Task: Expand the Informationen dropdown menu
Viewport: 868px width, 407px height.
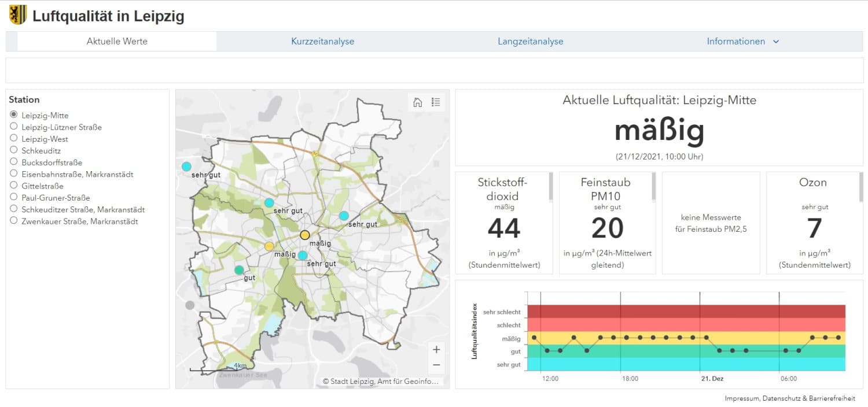Action: (x=743, y=42)
